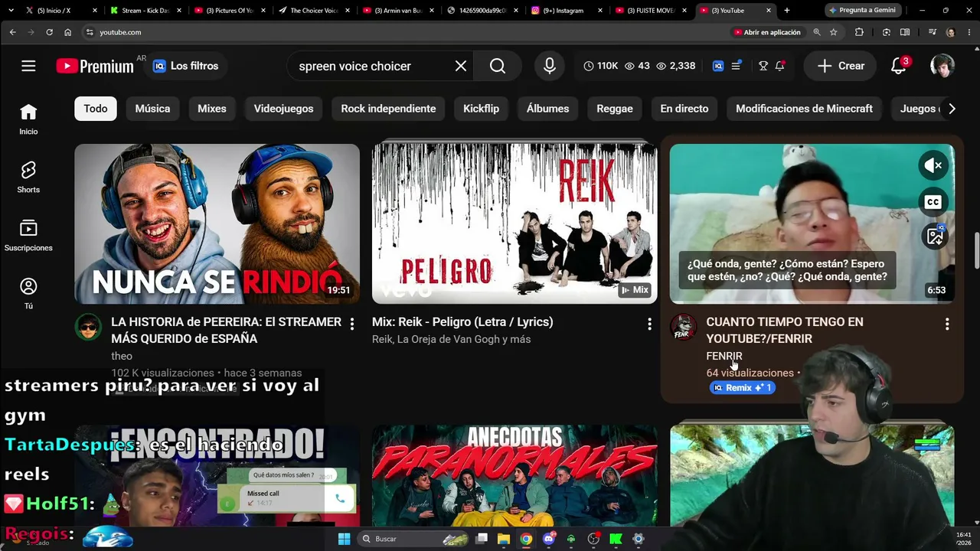The width and height of the screenshot is (980, 551).
Task: Filter by Mixes chip
Action: 212,109
